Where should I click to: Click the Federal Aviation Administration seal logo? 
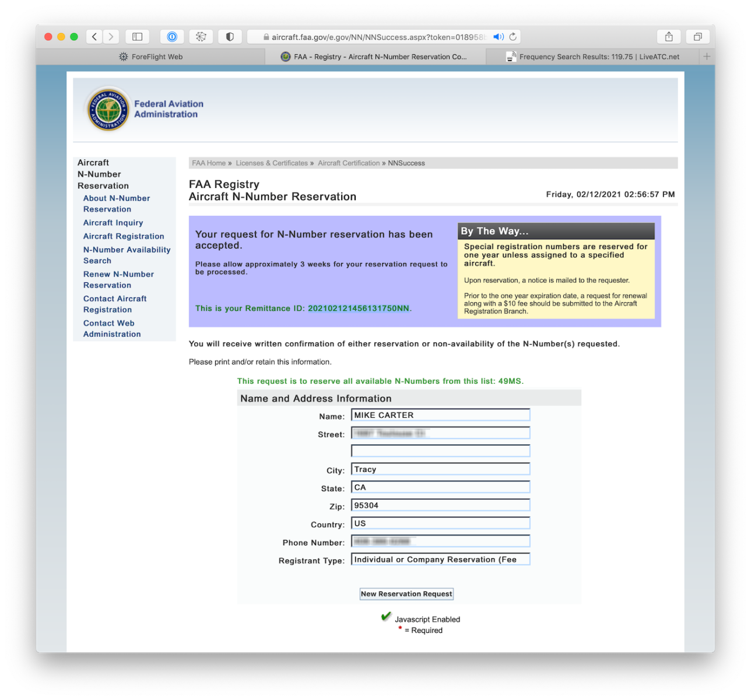point(107,109)
